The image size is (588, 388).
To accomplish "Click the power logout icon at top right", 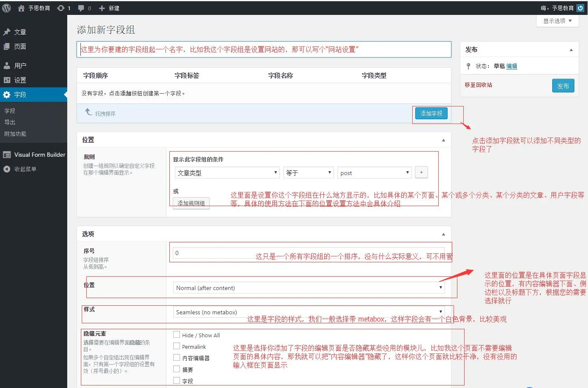I will click(580, 8).
